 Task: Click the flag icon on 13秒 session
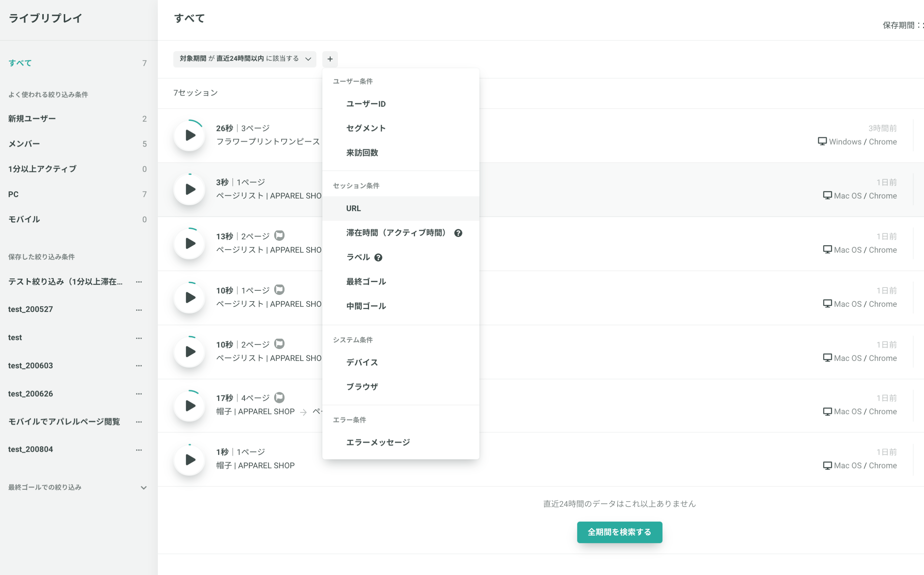(279, 236)
